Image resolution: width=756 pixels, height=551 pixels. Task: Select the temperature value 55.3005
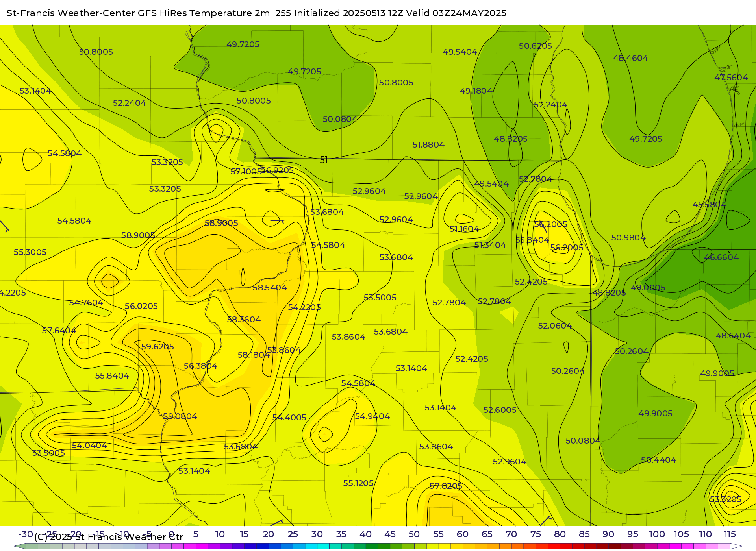(x=30, y=252)
